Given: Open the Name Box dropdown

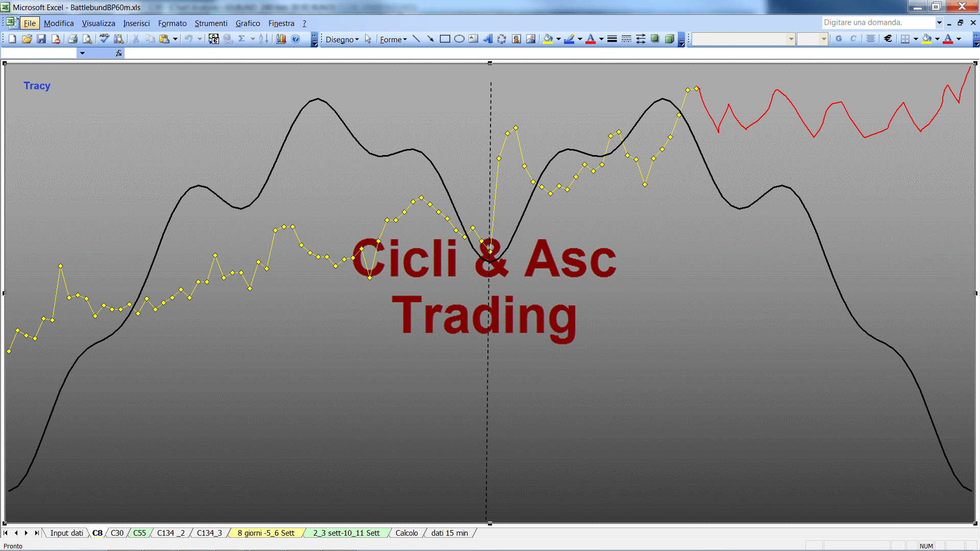Looking at the screenshot, I should pos(82,53).
